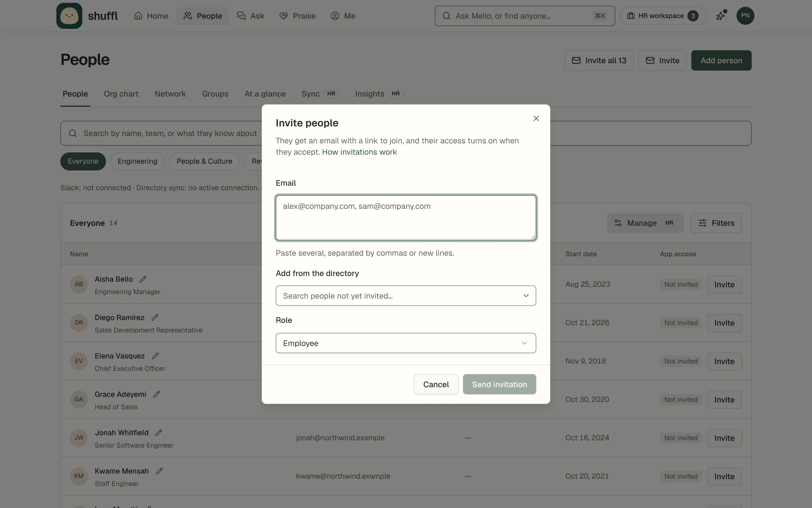Switch to the Groups tab
812x508 pixels.
215,94
